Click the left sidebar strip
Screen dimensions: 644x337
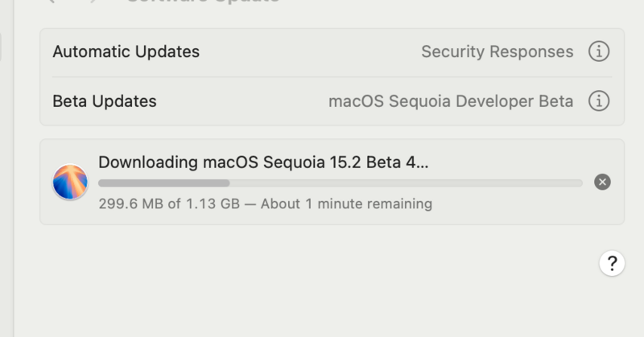(6, 201)
